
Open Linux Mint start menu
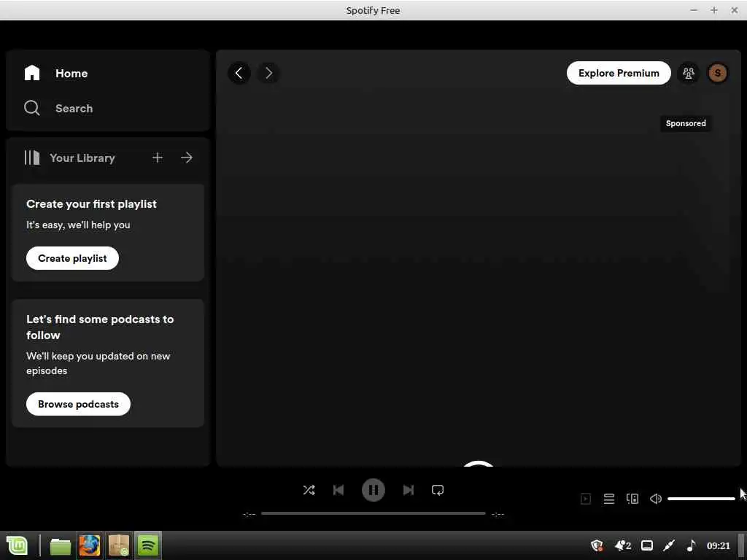[18, 545]
